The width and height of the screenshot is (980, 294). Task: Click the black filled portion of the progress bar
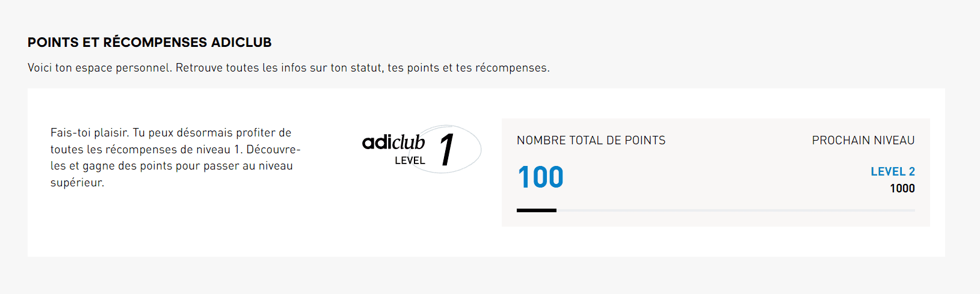(537, 210)
